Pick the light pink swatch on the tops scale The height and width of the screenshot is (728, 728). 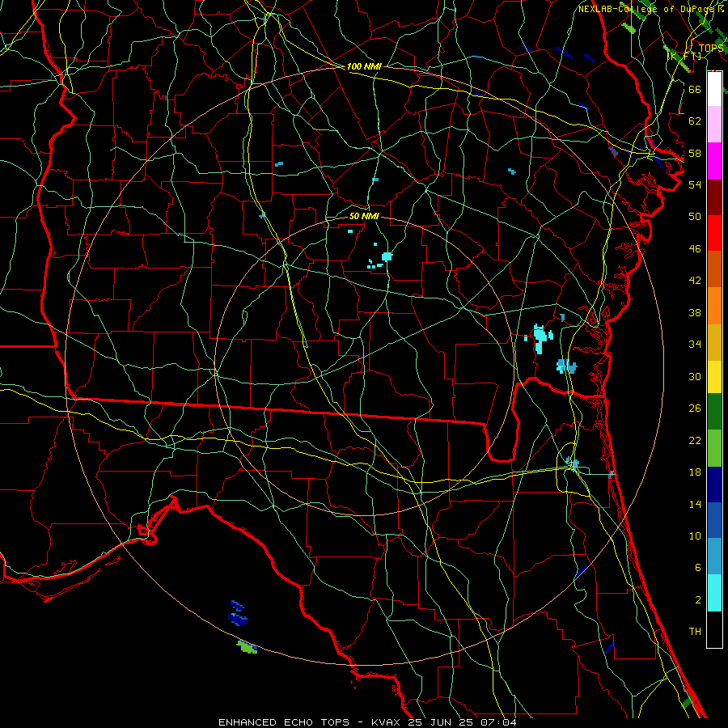(714, 125)
